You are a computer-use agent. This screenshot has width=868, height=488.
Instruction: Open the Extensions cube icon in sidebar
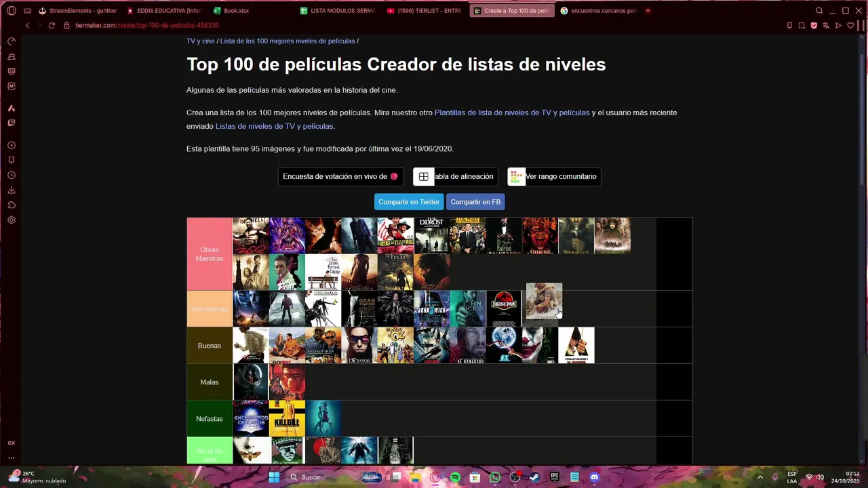pyautogui.click(x=12, y=205)
